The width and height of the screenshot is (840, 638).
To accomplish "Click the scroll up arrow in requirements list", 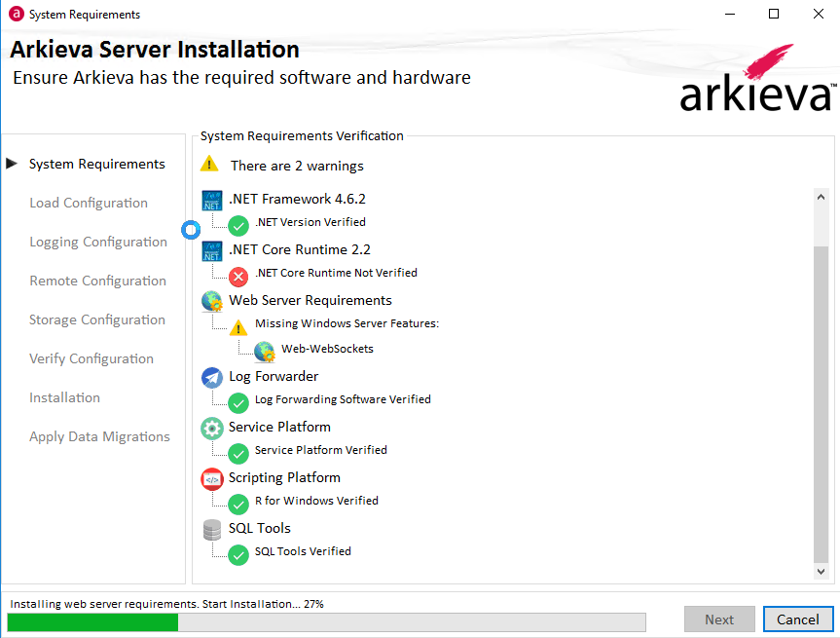I will pos(821,197).
